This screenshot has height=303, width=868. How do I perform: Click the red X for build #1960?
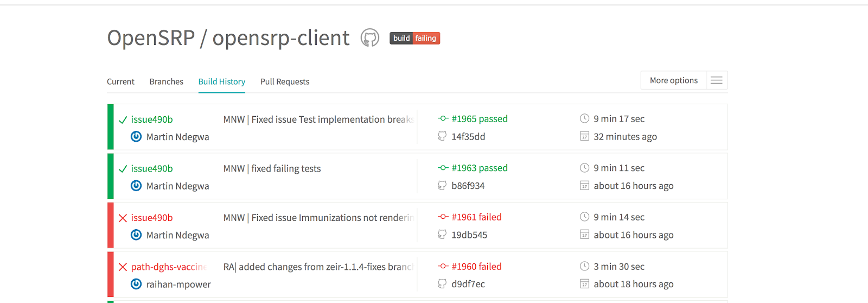pos(123,267)
